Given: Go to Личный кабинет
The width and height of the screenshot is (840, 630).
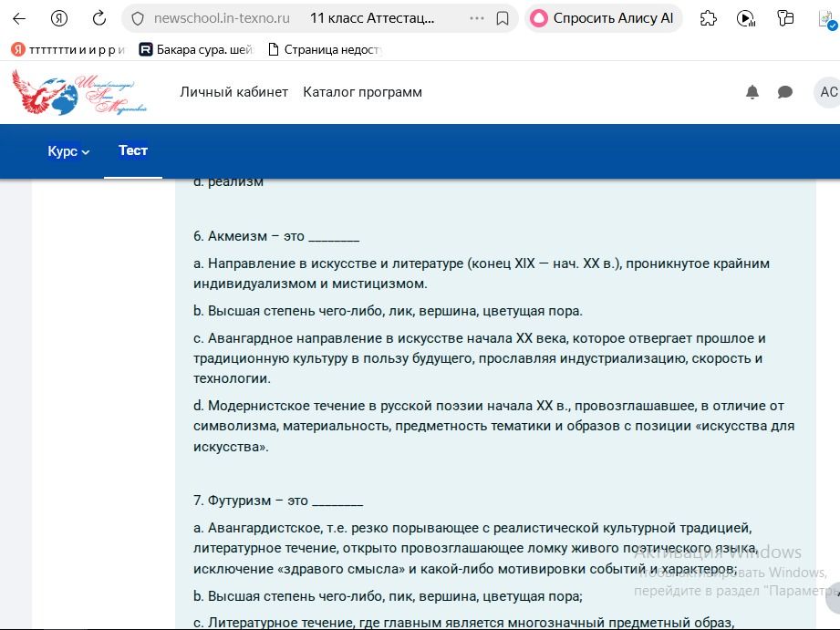Looking at the screenshot, I should point(234,92).
